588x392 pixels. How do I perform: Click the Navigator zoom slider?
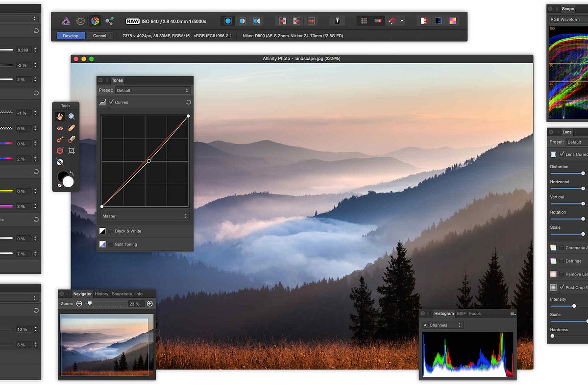pyautogui.click(x=105, y=304)
